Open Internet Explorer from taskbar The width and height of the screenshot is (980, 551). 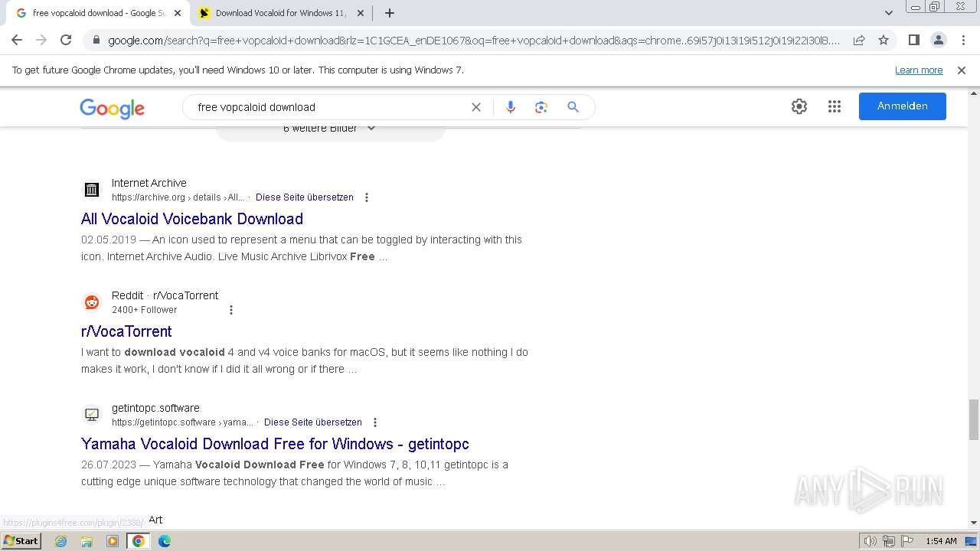[61, 541]
